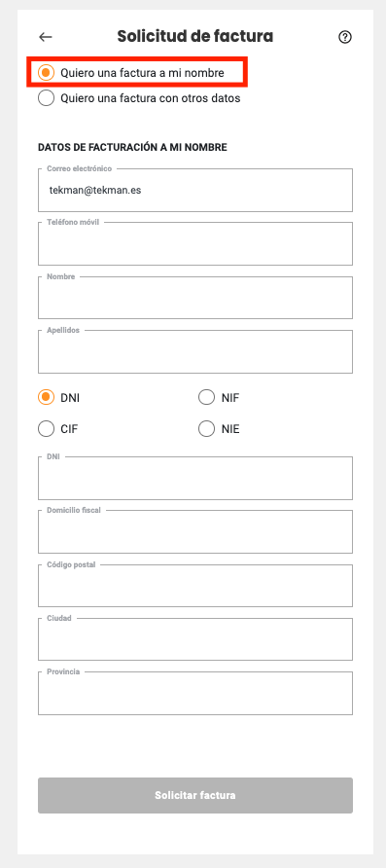Focus the Teléfono móvil input
Viewport: 386px width, 868px height.
point(195,243)
